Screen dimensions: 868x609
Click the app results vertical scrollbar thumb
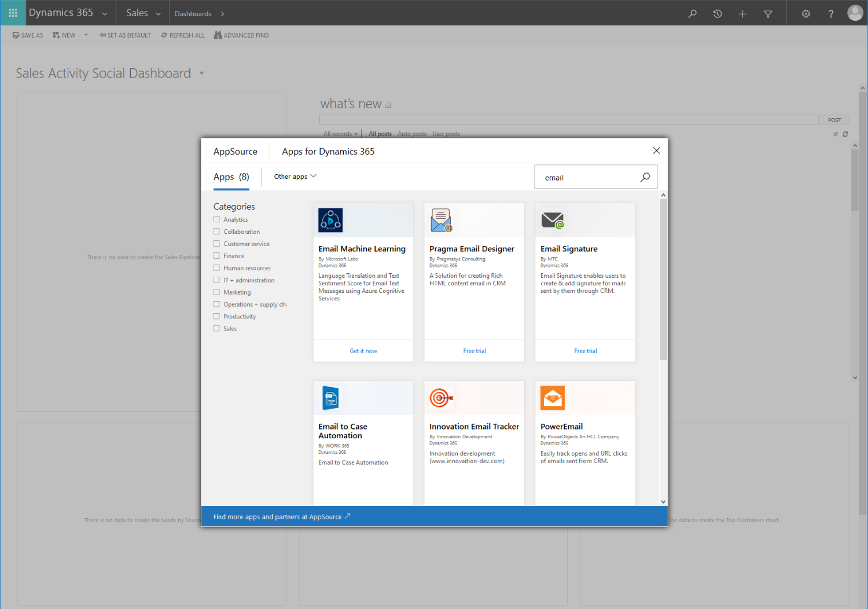coord(663,280)
